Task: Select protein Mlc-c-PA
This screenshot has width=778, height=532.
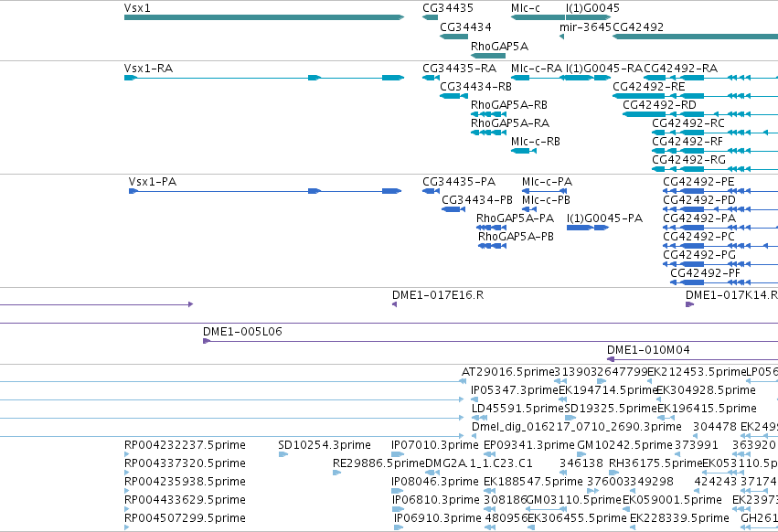Action: [x=544, y=191]
